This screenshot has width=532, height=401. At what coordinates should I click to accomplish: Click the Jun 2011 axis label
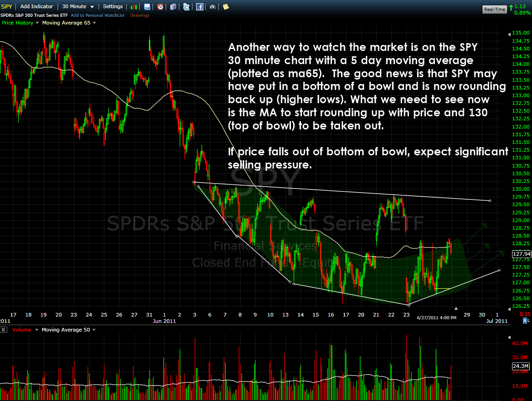[x=164, y=321]
